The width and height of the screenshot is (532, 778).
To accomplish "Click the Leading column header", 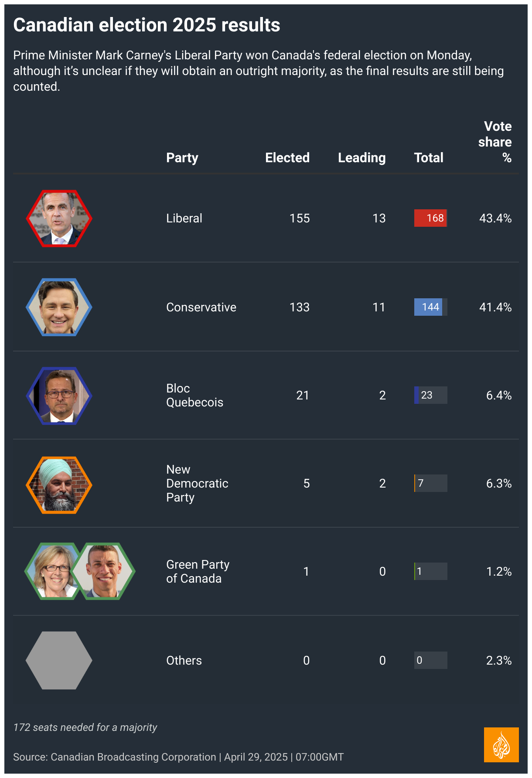I will pos(361,157).
